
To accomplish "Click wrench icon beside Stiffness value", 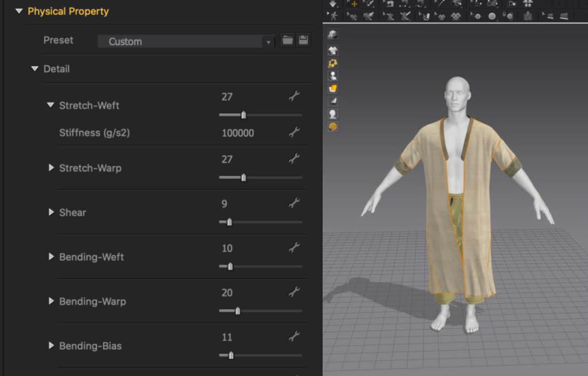I will (294, 132).
